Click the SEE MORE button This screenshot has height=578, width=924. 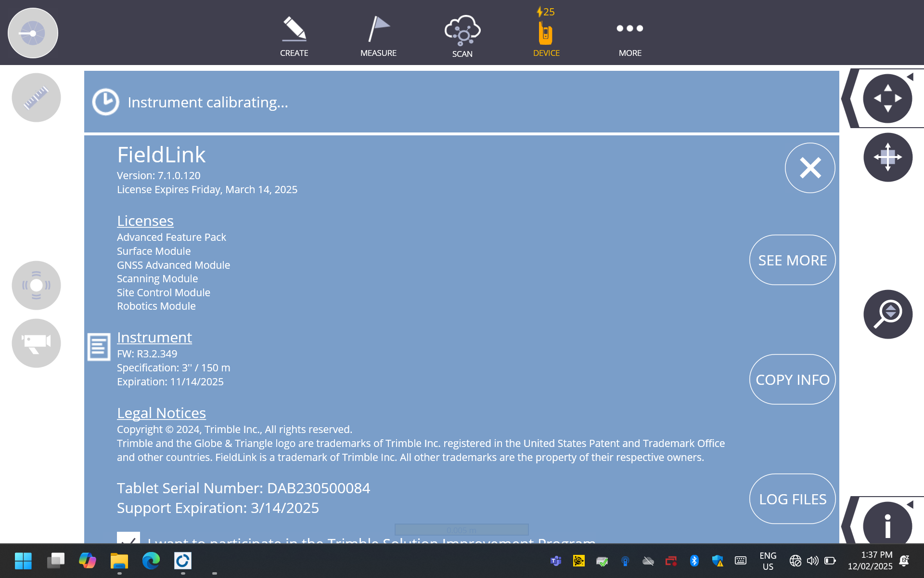point(792,260)
